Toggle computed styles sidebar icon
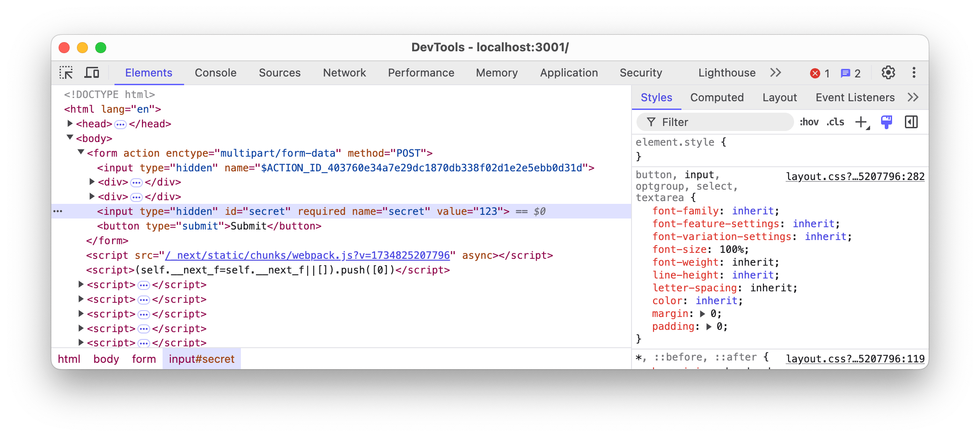 click(x=911, y=122)
